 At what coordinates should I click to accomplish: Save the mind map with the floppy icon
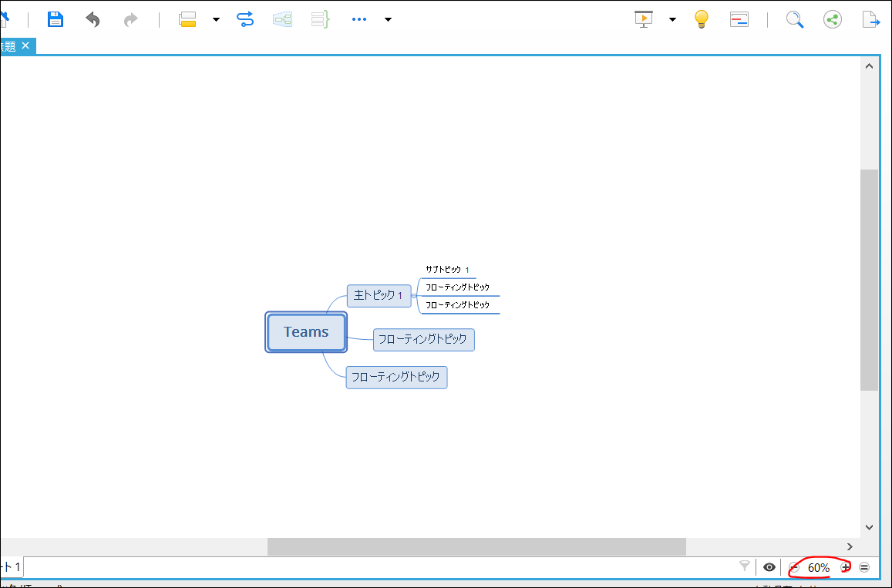(56, 19)
